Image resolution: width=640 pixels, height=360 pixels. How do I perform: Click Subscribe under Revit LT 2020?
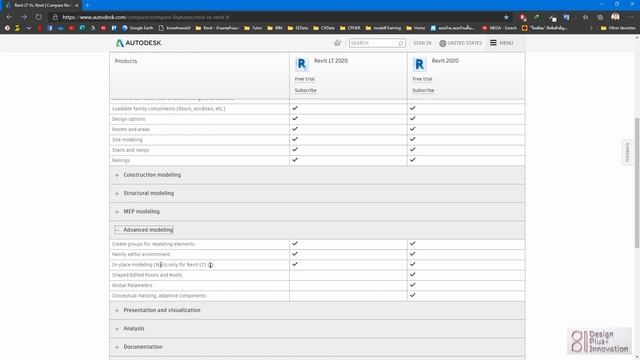[305, 90]
